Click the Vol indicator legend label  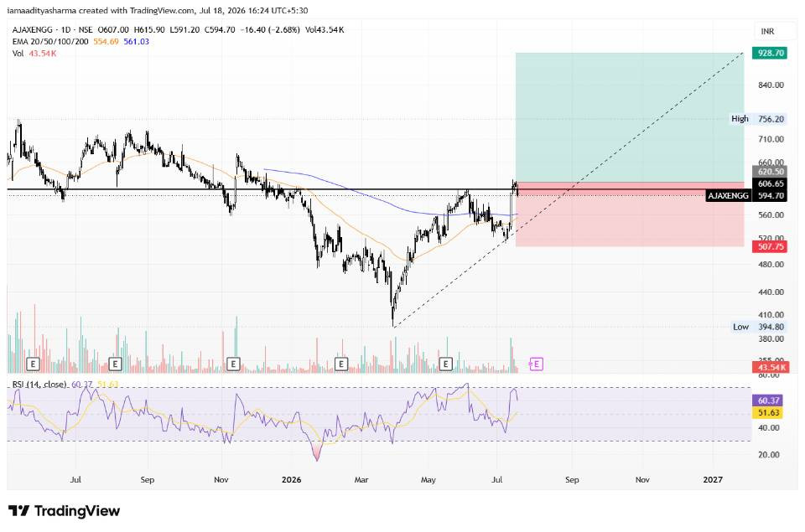18,54
